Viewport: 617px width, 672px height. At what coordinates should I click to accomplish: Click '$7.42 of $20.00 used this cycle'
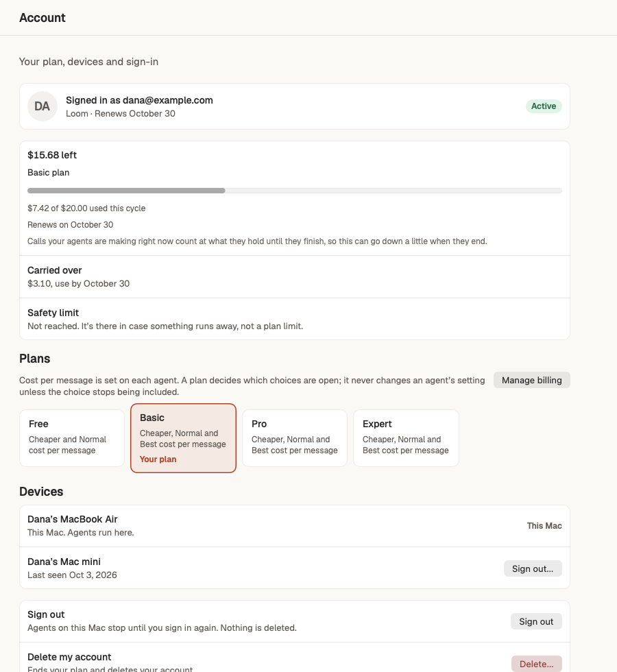coord(86,208)
